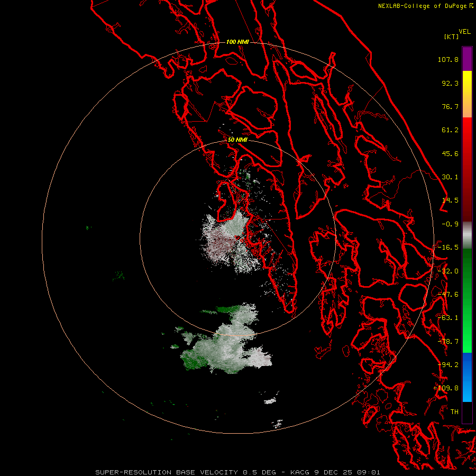Click the 45.6 scale value
The image size is (476, 476).
point(450,153)
